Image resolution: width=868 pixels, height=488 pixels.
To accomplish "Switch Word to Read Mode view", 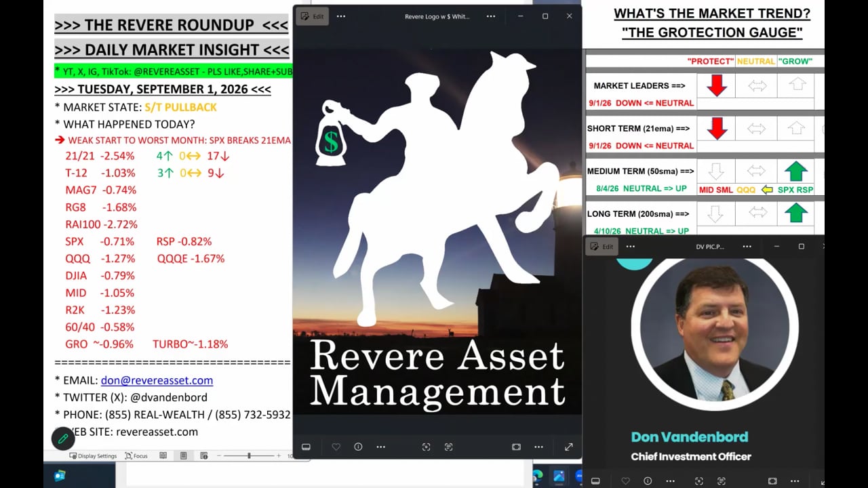I will coord(163,456).
